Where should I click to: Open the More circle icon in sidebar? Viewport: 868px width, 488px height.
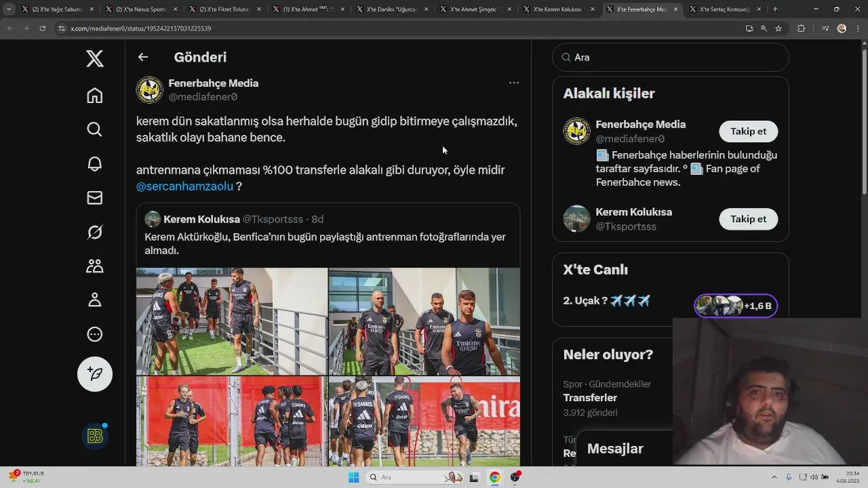point(95,334)
